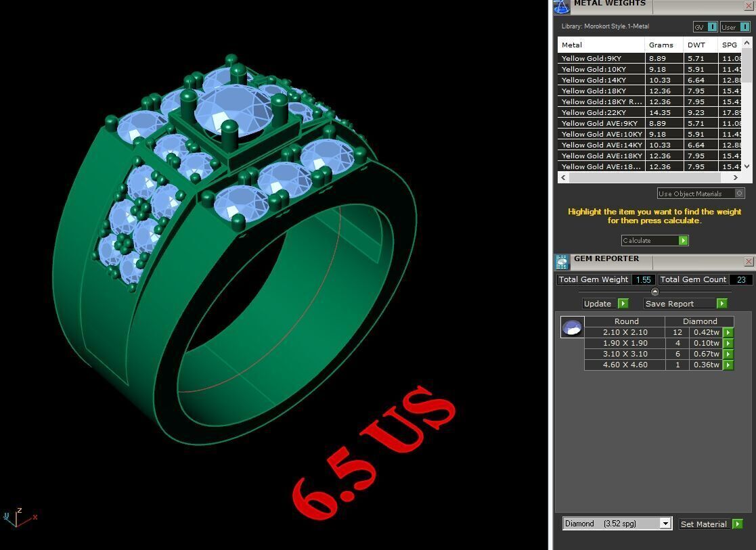Toggle the GV library switch
This screenshot has height=550, width=756.
(705, 27)
